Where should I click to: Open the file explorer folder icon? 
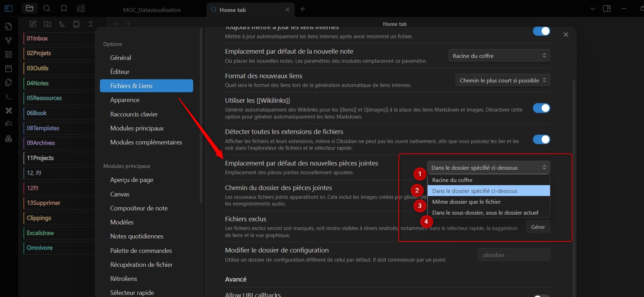pos(30,8)
